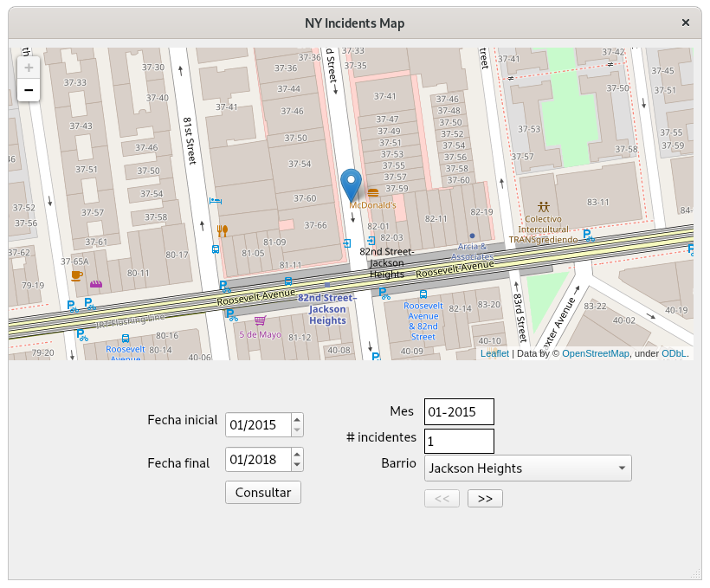
Task: Increase Fecha final with up arrow
Action: pyautogui.click(x=297, y=454)
